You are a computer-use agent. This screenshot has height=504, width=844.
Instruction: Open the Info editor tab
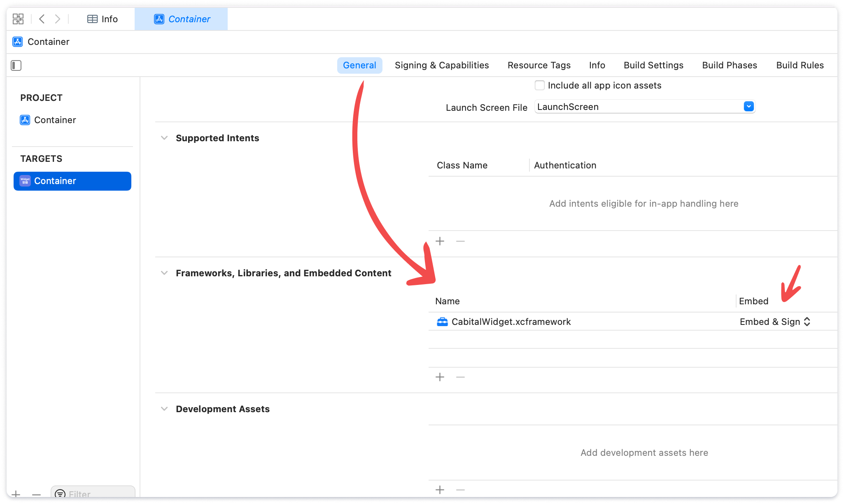click(x=103, y=19)
